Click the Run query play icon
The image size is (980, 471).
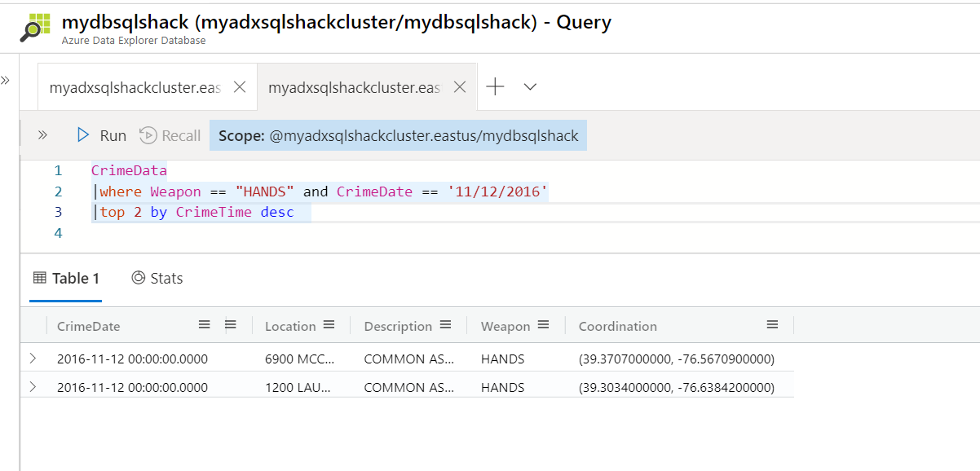tap(83, 135)
